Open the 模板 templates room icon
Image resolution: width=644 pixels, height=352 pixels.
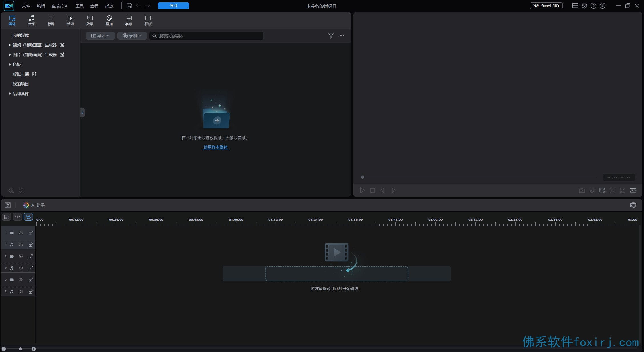pos(148,18)
